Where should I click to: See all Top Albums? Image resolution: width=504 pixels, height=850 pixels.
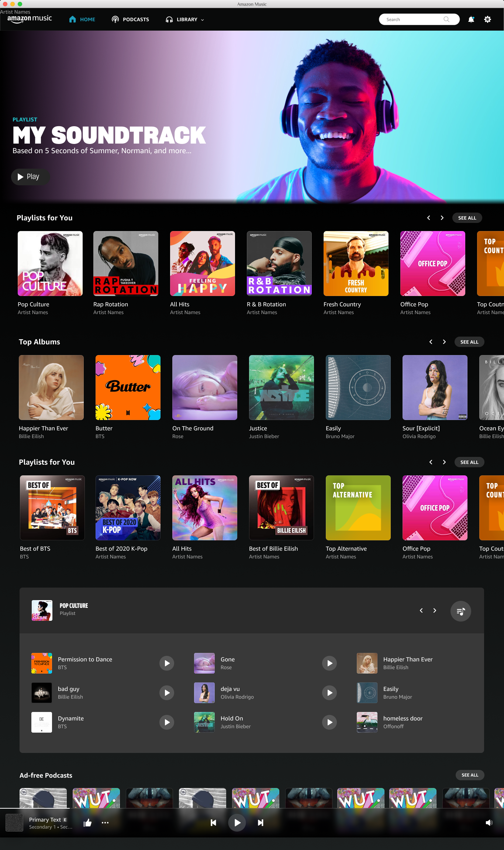pos(469,342)
